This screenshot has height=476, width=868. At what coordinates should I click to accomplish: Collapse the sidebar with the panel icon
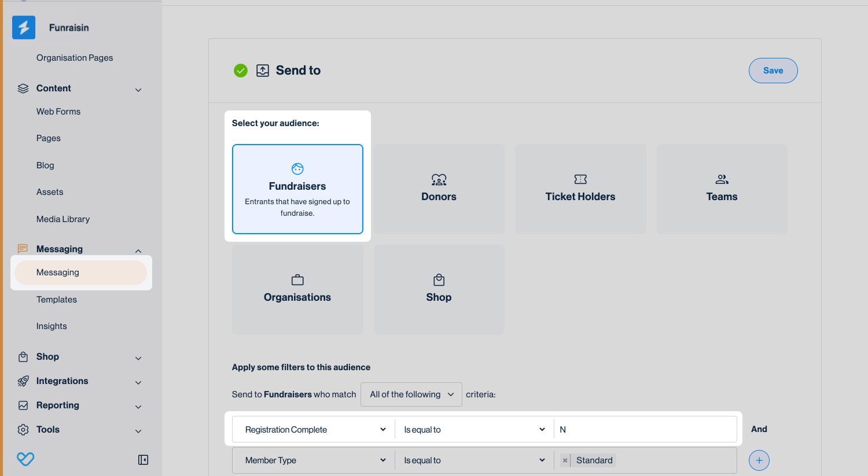143,460
